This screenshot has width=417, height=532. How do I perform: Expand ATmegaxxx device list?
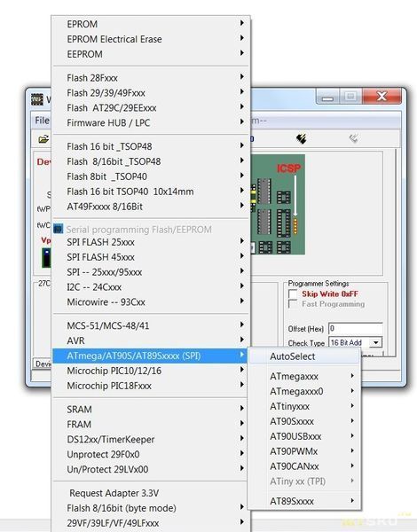pos(304,376)
